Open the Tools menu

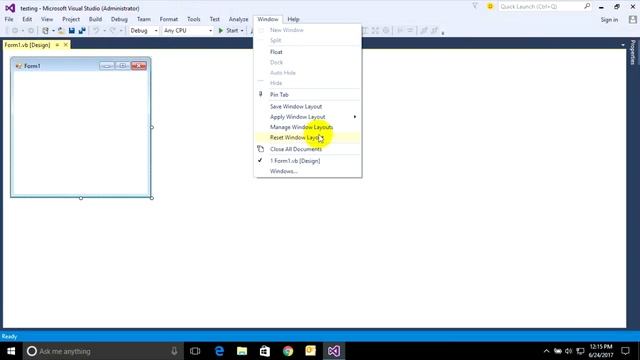194,19
